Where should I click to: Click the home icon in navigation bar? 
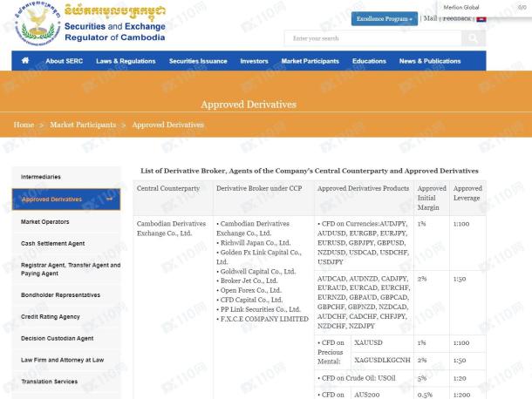click(x=25, y=61)
